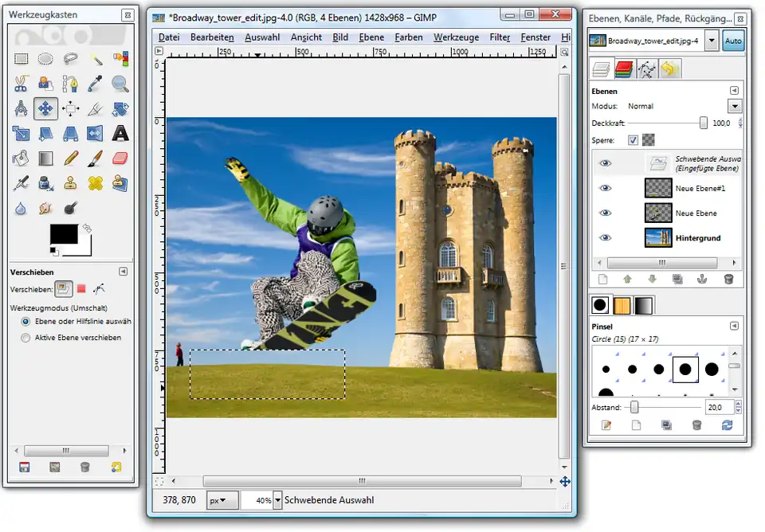The width and height of the screenshot is (765, 532).
Task: Choose the Scissors select tool
Action: point(22,84)
